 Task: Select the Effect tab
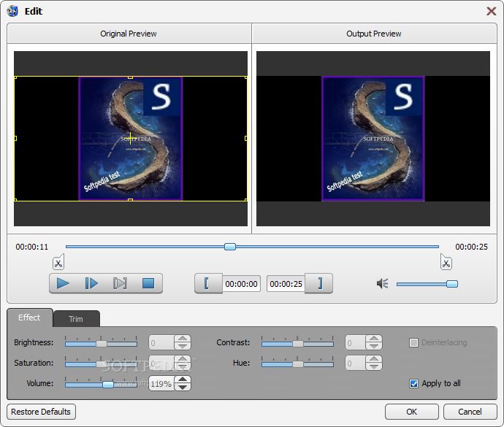pos(29,318)
